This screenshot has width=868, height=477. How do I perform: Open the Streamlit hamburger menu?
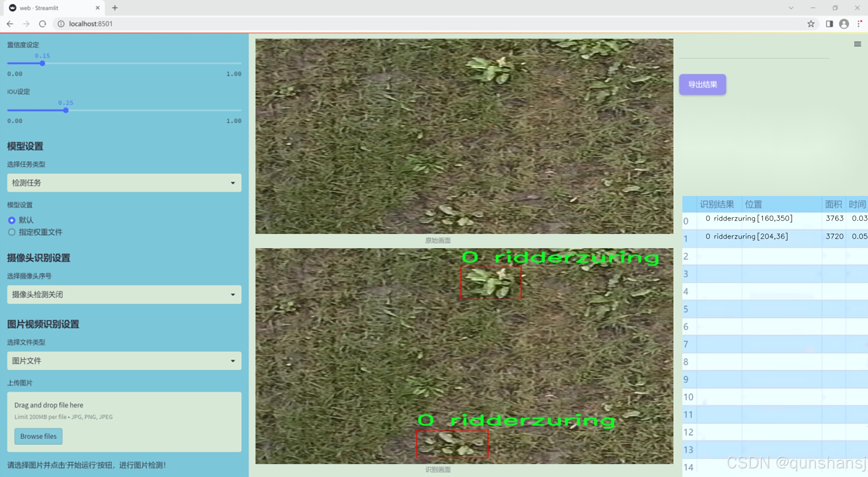pos(857,44)
